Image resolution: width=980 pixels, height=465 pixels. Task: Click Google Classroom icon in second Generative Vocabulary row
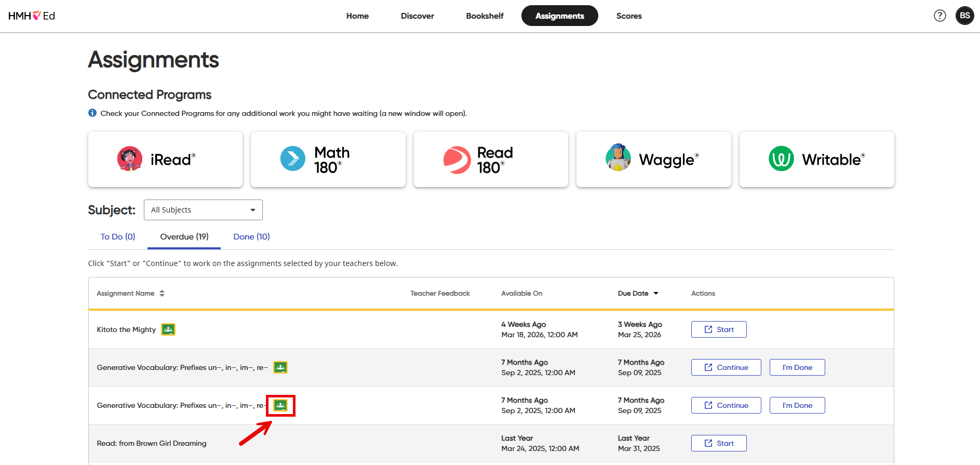coord(280,405)
